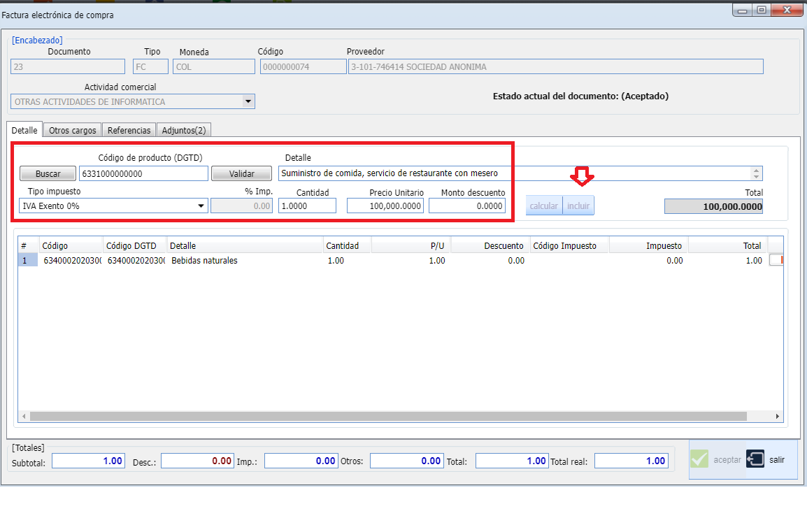Click the Total column header in grid

(x=728, y=245)
